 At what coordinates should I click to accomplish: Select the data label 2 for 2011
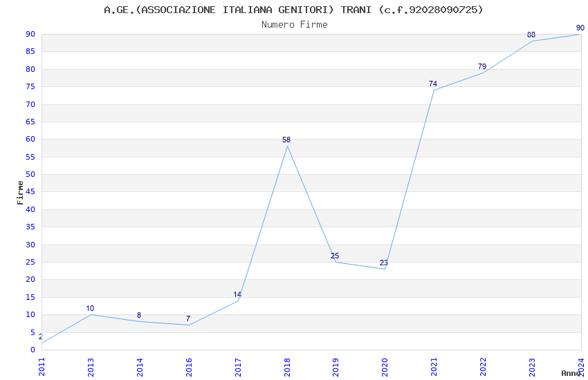coord(41,336)
